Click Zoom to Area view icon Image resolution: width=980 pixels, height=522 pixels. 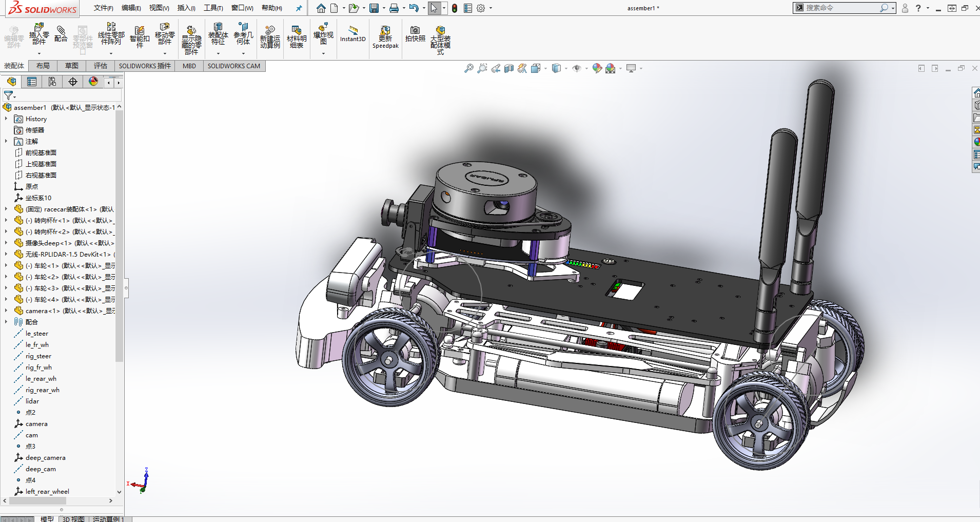click(482, 68)
